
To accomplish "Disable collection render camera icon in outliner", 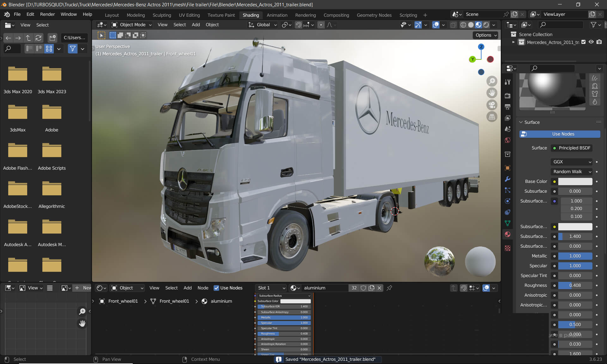I will 599,42.
